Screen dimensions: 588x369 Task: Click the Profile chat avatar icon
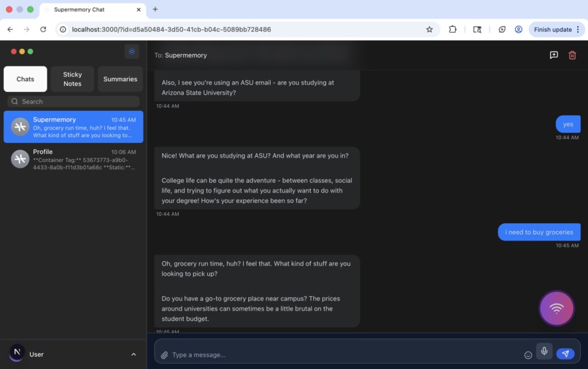point(20,159)
